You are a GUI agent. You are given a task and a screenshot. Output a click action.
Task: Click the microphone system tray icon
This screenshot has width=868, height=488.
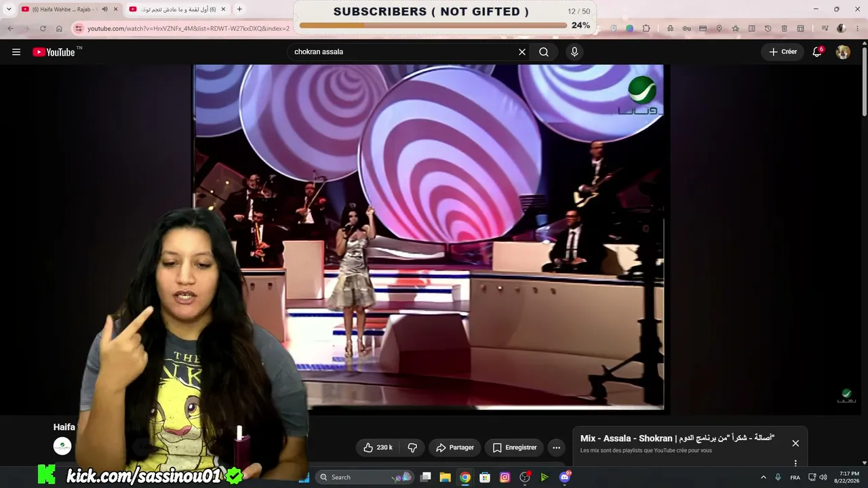click(778, 477)
